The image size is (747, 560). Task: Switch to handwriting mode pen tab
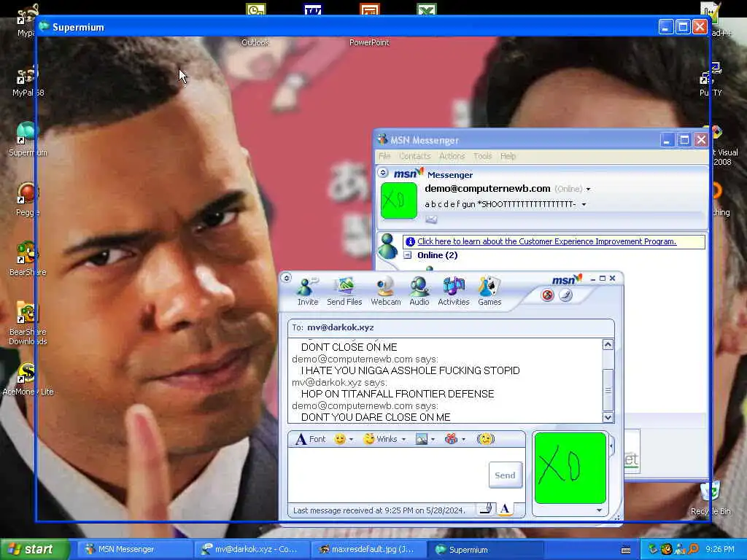click(x=486, y=509)
